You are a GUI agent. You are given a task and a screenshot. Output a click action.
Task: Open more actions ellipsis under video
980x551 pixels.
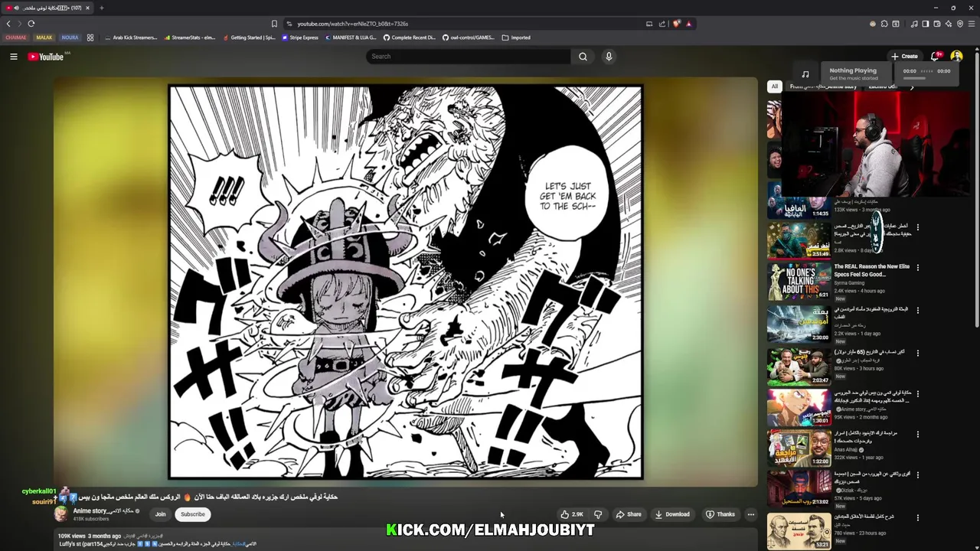[x=751, y=514]
